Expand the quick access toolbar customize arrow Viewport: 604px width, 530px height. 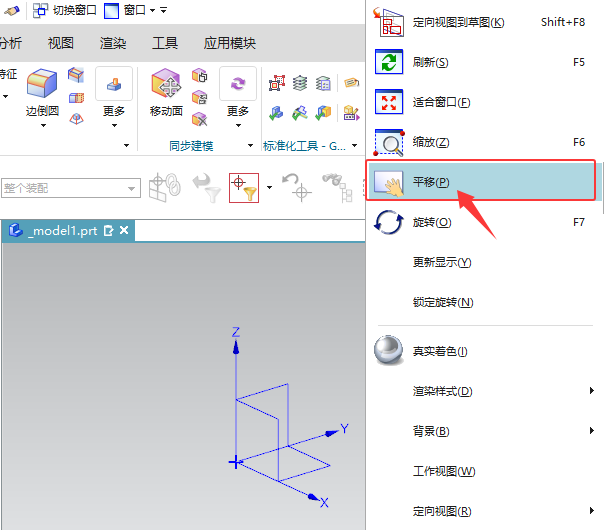click(164, 10)
